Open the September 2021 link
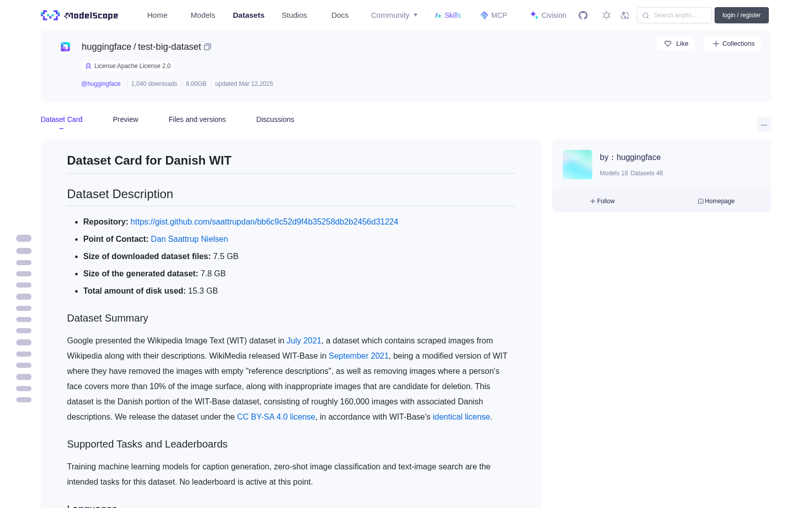This screenshot has height=508, width=812. [x=359, y=356]
